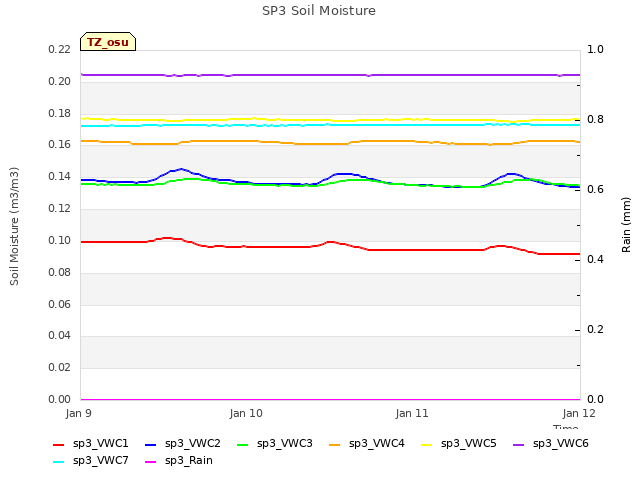Click the 0.10 left axis value
Image resolution: width=640 pixels, height=480 pixels.
pyautogui.click(x=60, y=240)
